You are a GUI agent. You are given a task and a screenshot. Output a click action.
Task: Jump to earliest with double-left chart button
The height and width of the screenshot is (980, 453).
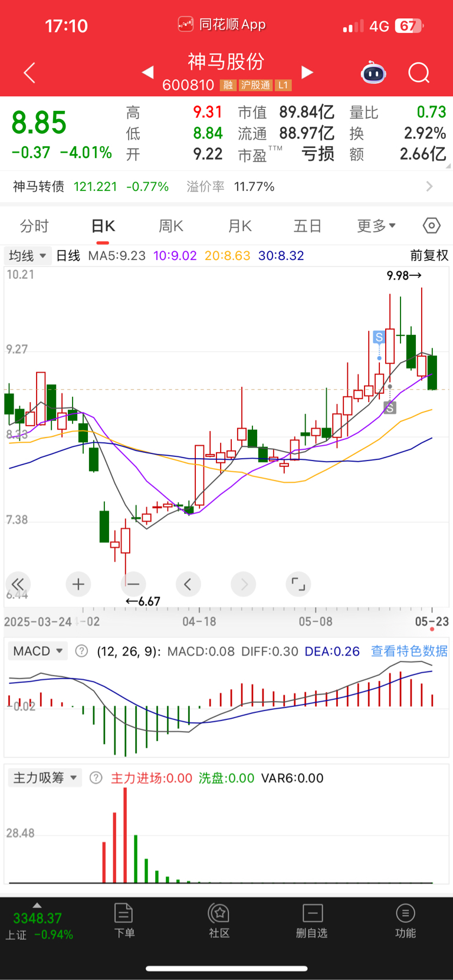[x=18, y=584]
